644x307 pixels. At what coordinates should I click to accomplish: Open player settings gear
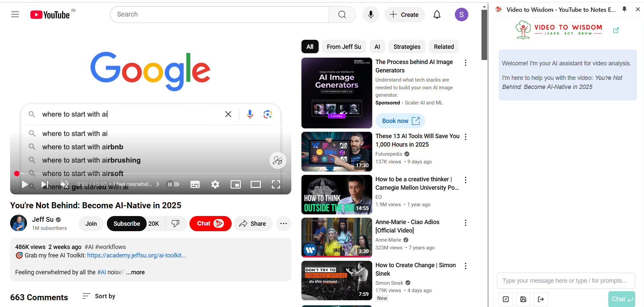click(215, 184)
